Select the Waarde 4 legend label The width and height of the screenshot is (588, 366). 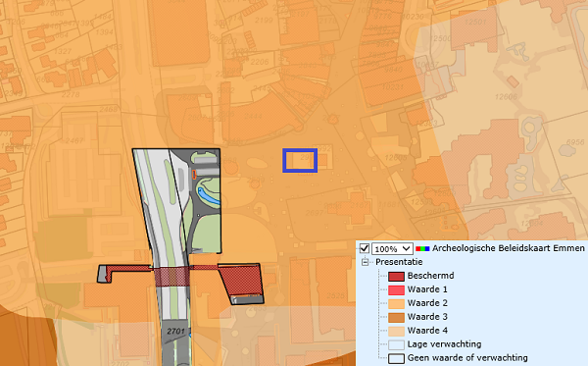(427, 331)
